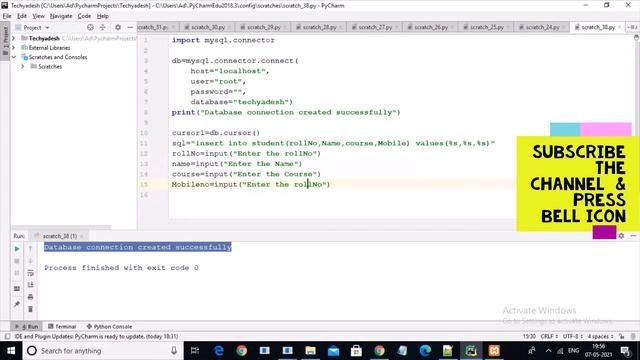
Task: Open Project panel settings gear
Action: point(118,27)
